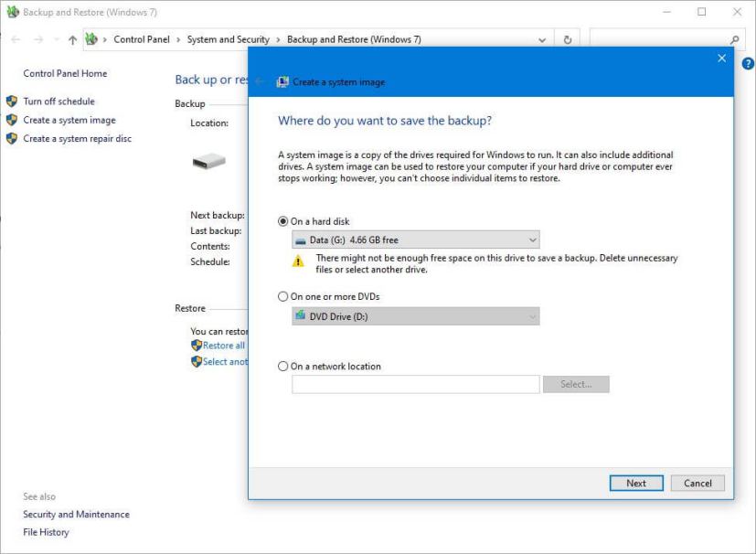
Task: Select the On one or more DVDs option
Action: coord(283,295)
